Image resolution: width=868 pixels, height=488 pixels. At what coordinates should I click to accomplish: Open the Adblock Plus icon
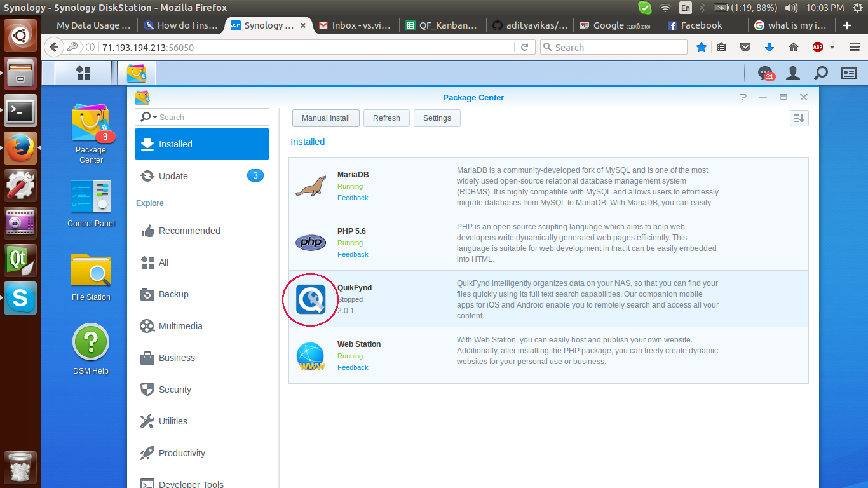click(818, 47)
